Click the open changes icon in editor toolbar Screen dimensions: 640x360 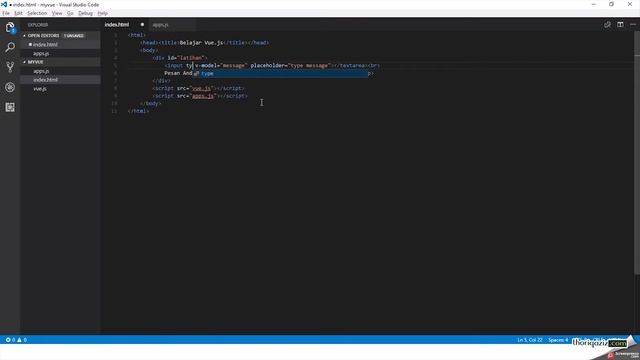(x=607, y=24)
